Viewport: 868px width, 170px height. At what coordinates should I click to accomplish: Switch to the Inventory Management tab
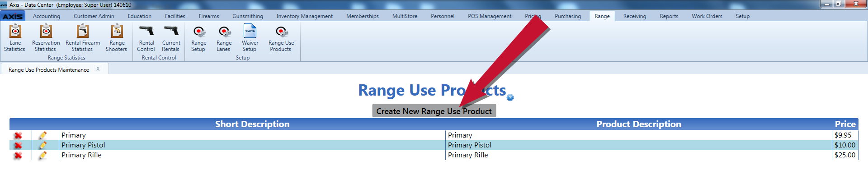click(304, 16)
